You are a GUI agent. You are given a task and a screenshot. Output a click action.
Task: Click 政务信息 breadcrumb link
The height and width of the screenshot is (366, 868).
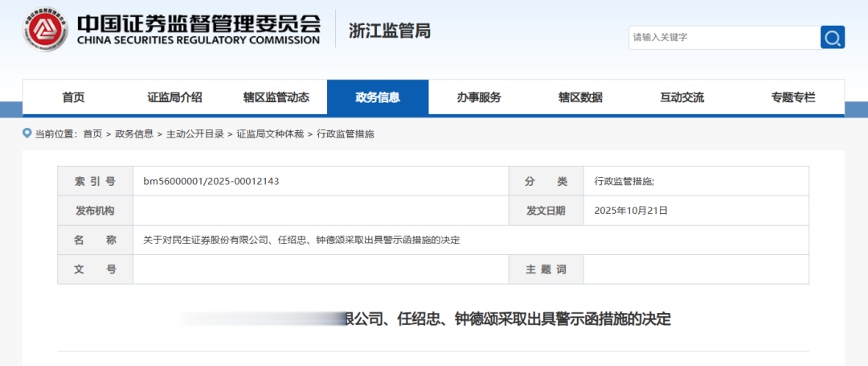click(134, 134)
